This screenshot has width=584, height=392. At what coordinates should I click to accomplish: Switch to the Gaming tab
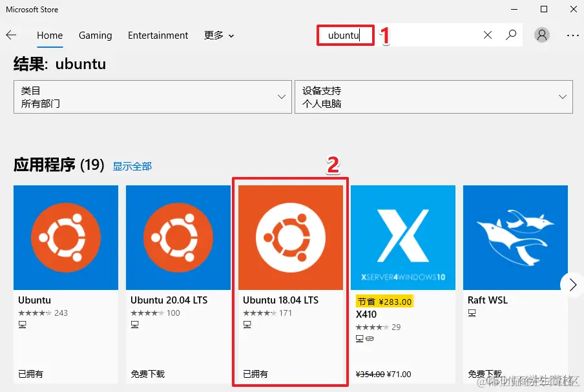click(x=96, y=36)
